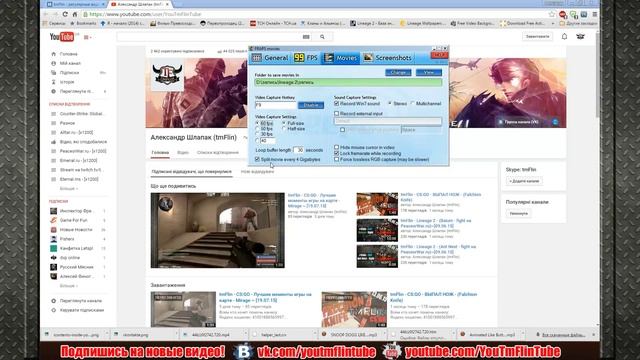Click the on-screen keyboard icon in search

306,37
